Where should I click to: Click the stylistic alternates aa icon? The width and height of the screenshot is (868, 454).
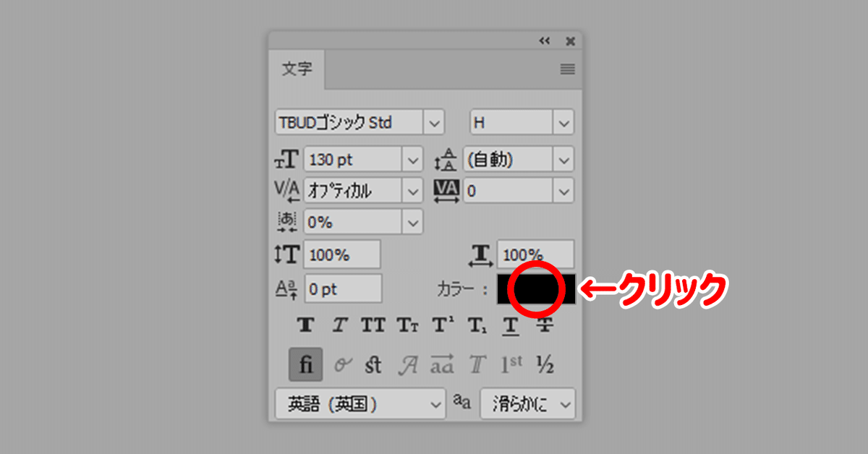point(442,364)
